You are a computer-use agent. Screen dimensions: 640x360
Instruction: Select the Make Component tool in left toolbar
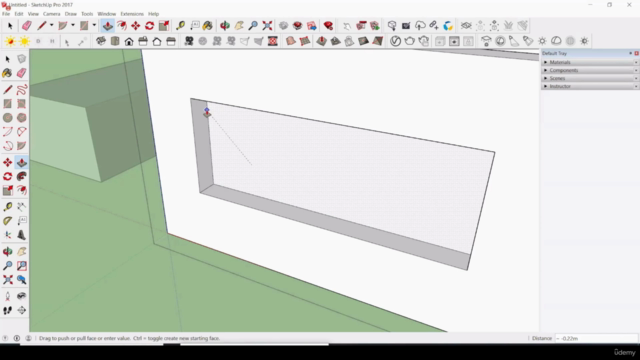click(x=22, y=59)
